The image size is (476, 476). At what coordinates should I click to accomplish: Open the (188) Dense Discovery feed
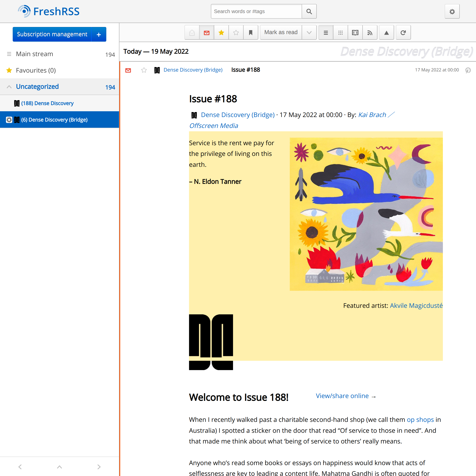47,103
